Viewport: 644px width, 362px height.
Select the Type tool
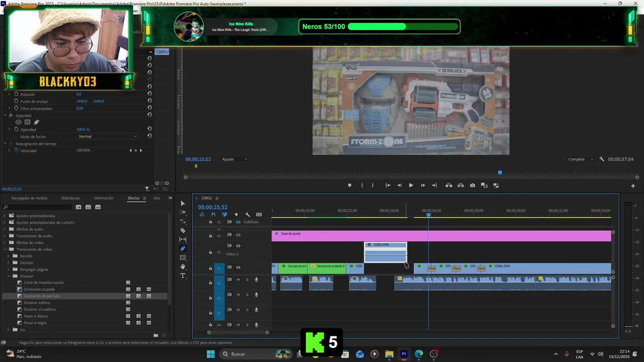click(x=183, y=276)
